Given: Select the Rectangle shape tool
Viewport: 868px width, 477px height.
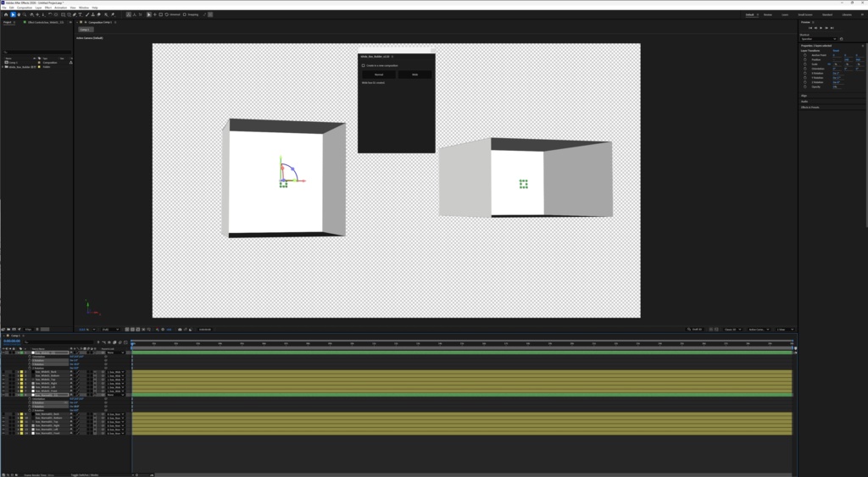Looking at the screenshot, I should coord(63,14).
